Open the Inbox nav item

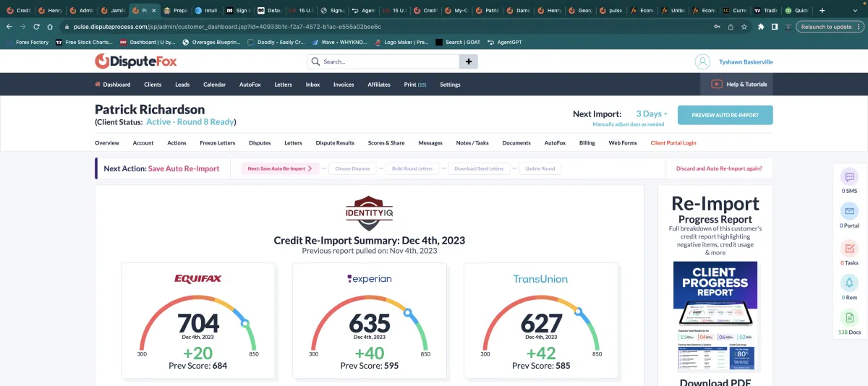(x=312, y=85)
